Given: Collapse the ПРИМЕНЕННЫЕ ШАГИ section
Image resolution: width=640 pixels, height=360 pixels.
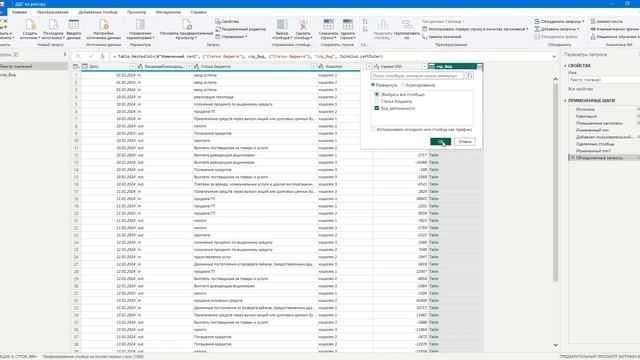Looking at the screenshot, I should click(x=566, y=100).
